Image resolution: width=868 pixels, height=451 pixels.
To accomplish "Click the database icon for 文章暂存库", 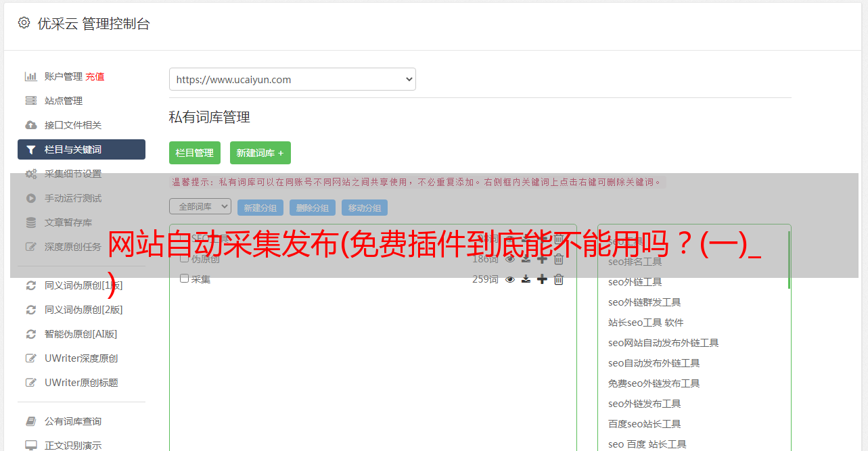I will [30, 222].
